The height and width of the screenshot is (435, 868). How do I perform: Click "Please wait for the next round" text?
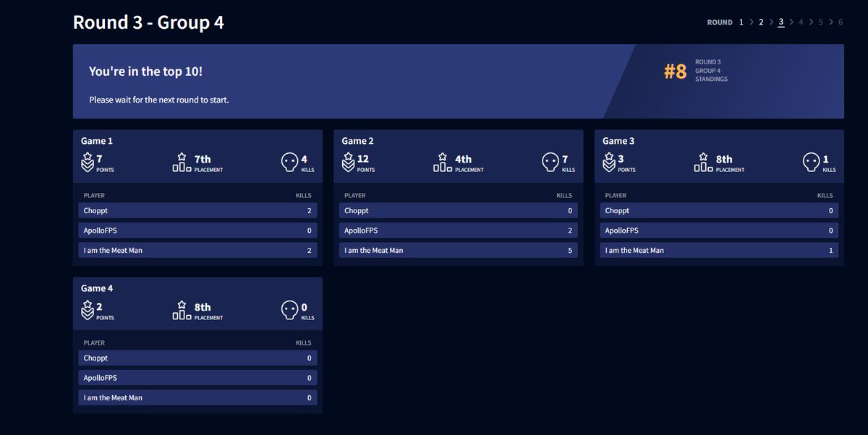pos(159,100)
